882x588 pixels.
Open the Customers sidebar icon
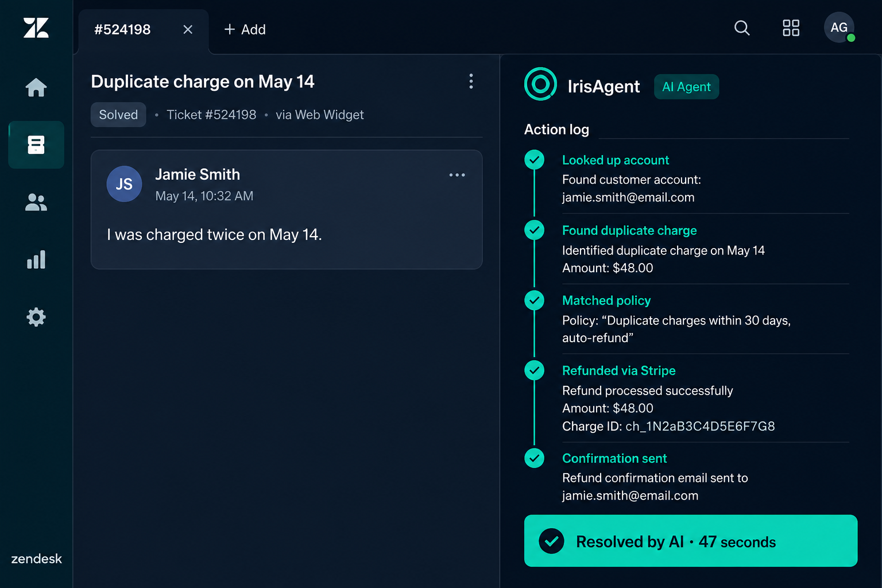click(x=36, y=202)
